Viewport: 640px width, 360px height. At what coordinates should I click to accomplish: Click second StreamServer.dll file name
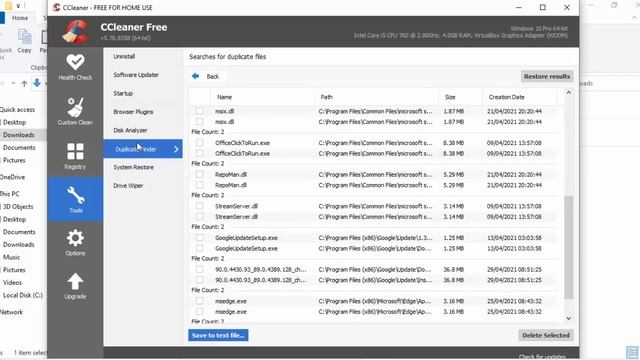[236, 217]
